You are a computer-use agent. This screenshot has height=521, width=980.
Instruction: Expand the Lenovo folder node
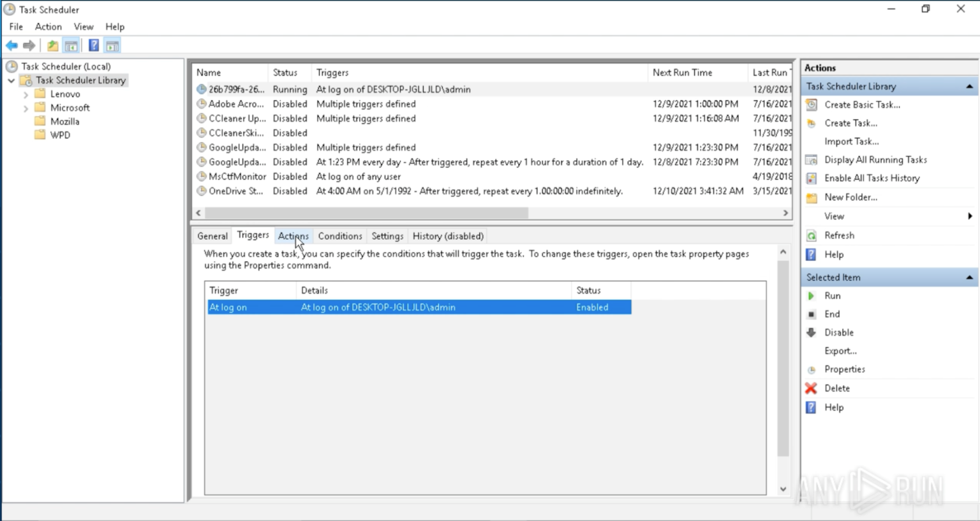[x=26, y=94]
